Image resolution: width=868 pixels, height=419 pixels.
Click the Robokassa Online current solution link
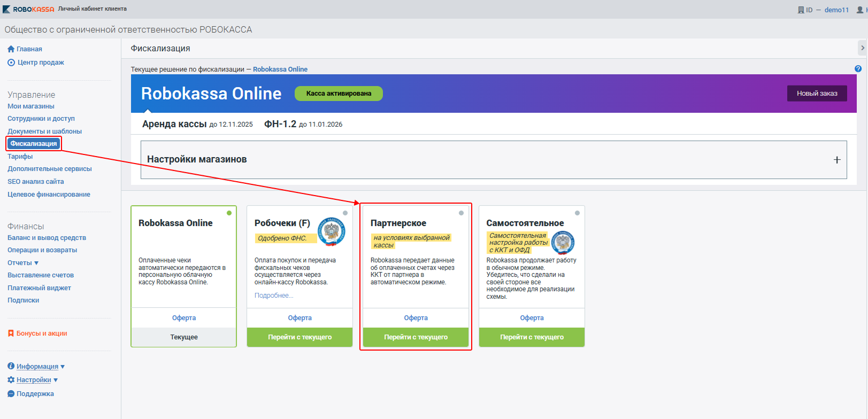tap(280, 69)
